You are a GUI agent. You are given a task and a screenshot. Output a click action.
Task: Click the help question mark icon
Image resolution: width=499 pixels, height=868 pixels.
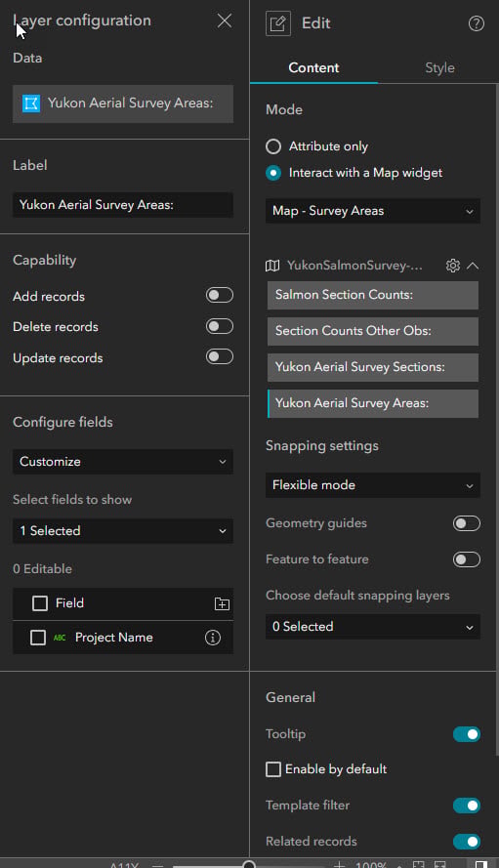click(x=476, y=23)
